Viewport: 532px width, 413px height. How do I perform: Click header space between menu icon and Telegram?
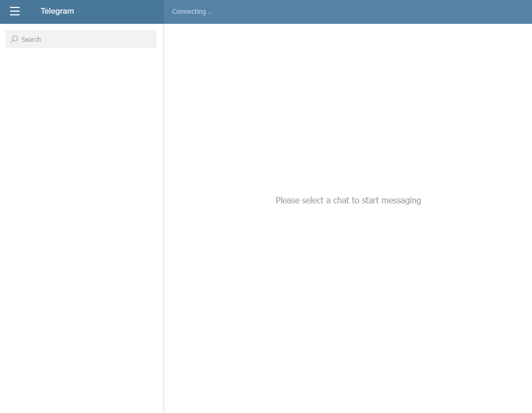pyautogui.click(x=30, y=11)
